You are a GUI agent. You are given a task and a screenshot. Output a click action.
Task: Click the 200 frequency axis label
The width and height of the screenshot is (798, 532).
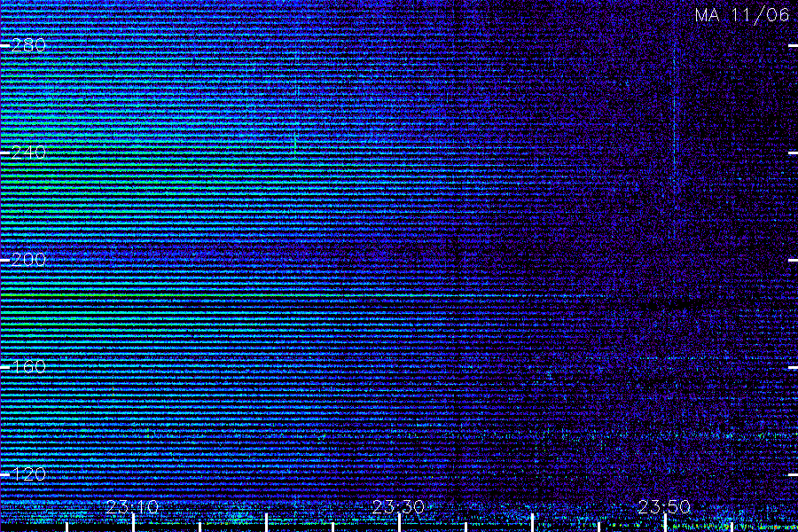28,260
